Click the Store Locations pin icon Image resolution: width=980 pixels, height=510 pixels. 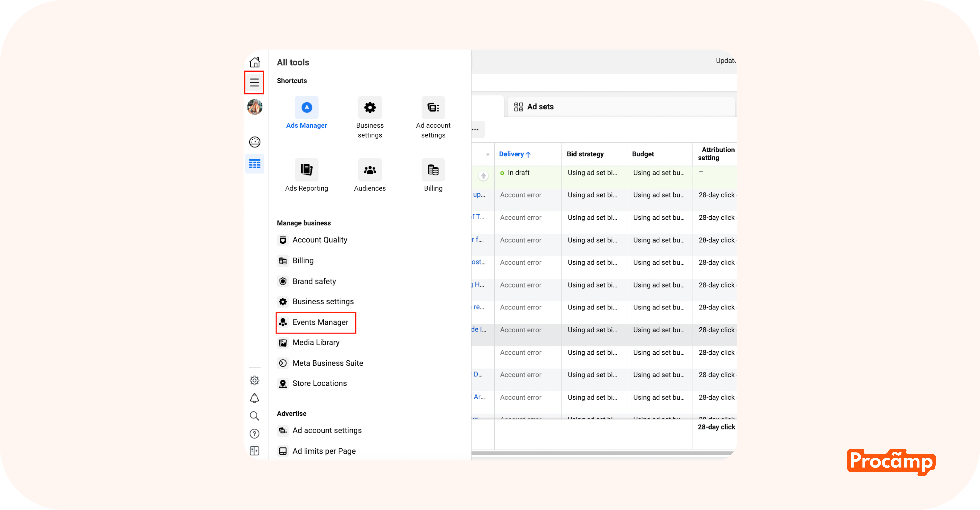tap(283, 384)
